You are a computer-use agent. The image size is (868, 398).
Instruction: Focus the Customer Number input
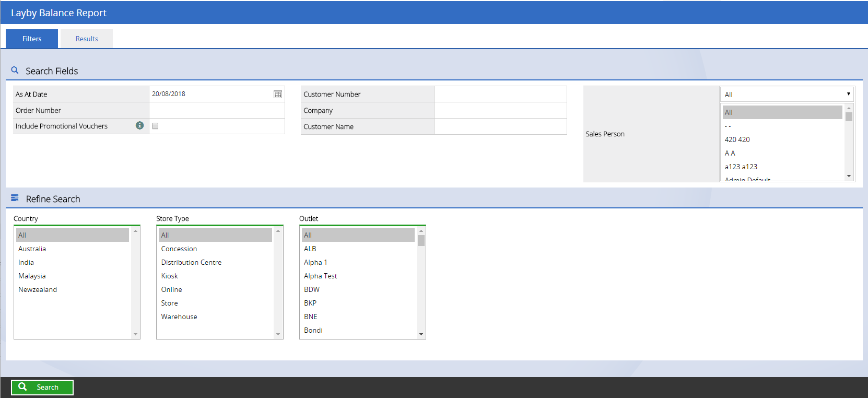coord(500,94)
